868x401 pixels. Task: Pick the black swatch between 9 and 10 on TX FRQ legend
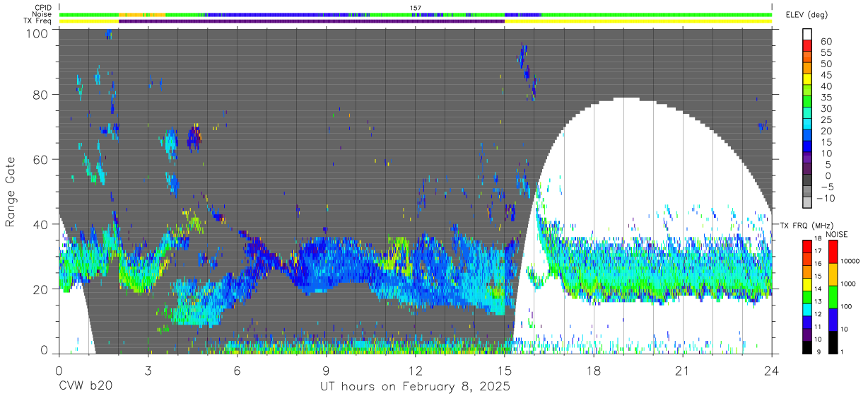tap(807, 346)
